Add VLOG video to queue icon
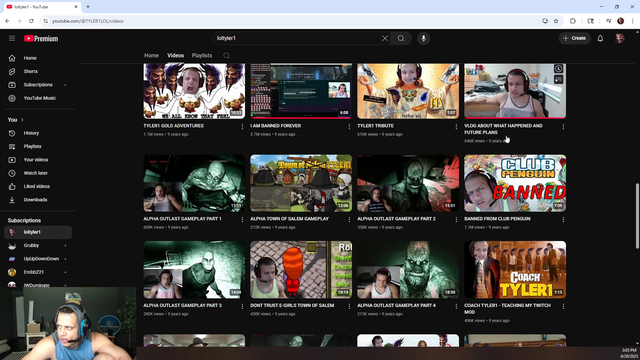640x360 pixels. [x=558, y=80]
